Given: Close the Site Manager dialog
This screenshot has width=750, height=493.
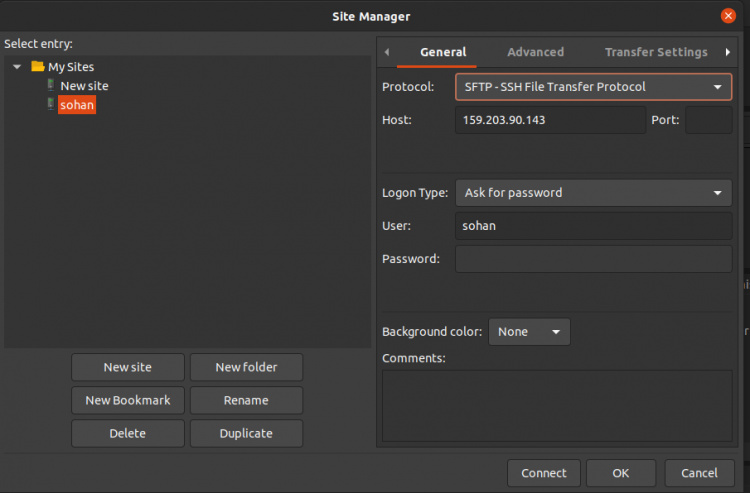Looking at the screenshot, I should pos(728,16).
